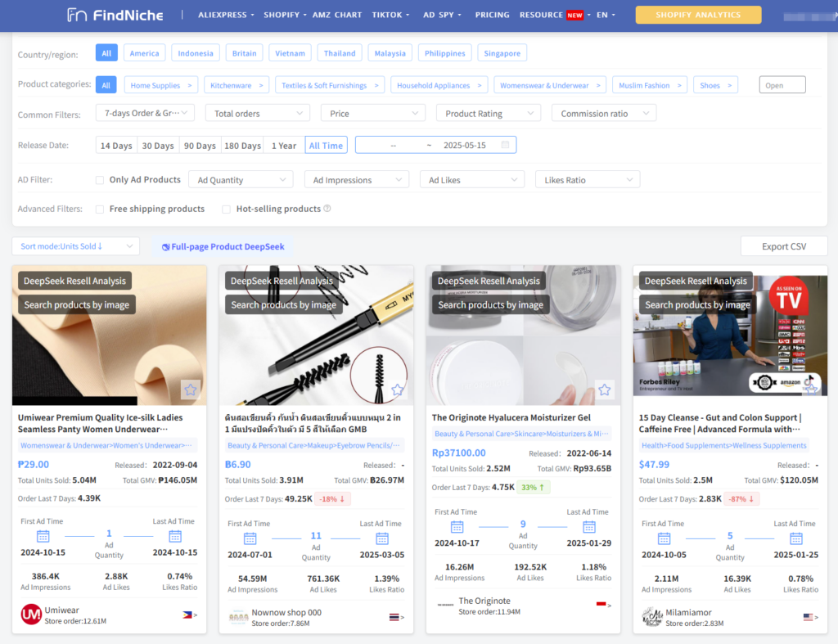Click First Ad Time calendar icon on Umiwear card
838x644 pixels.
pyautogui.click(x=43, y=536)
